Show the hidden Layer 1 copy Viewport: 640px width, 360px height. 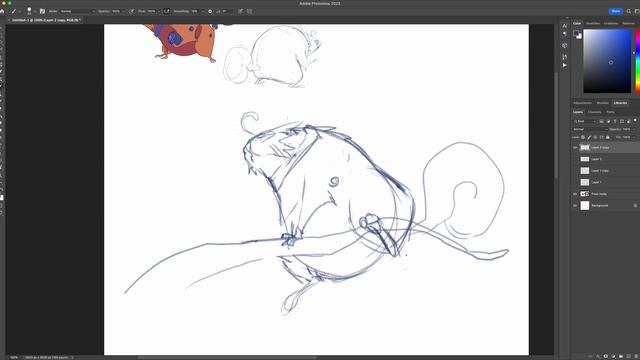click(575, 171)
